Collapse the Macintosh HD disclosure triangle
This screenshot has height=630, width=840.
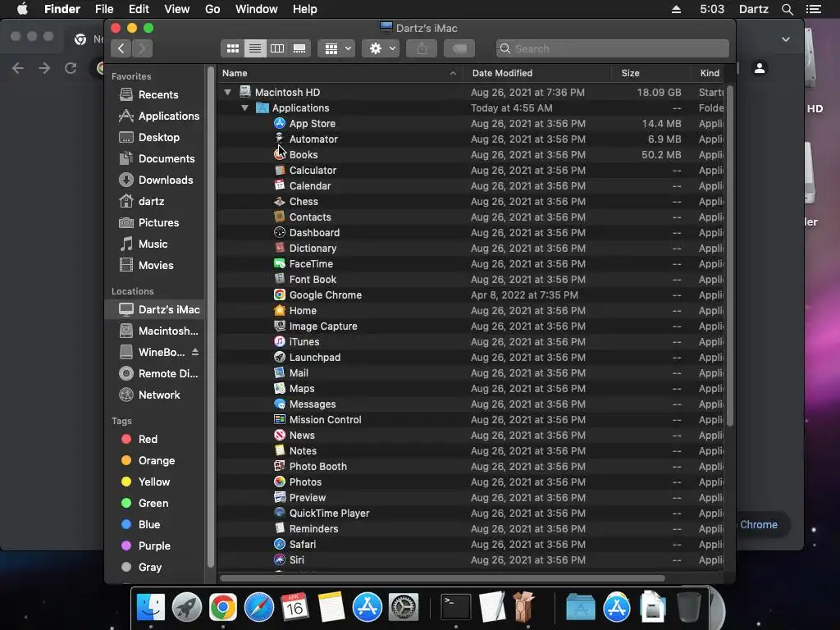pos(228,92)
